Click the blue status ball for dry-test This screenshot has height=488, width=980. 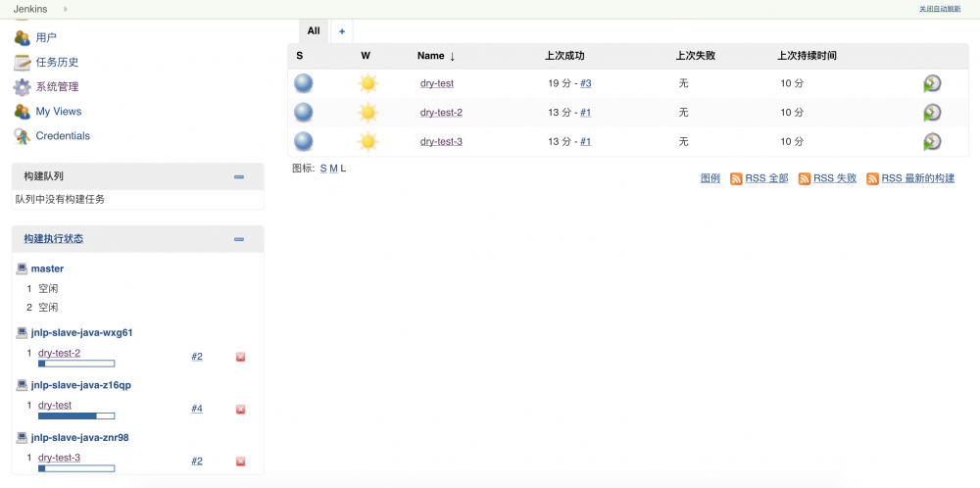[304, 83]
